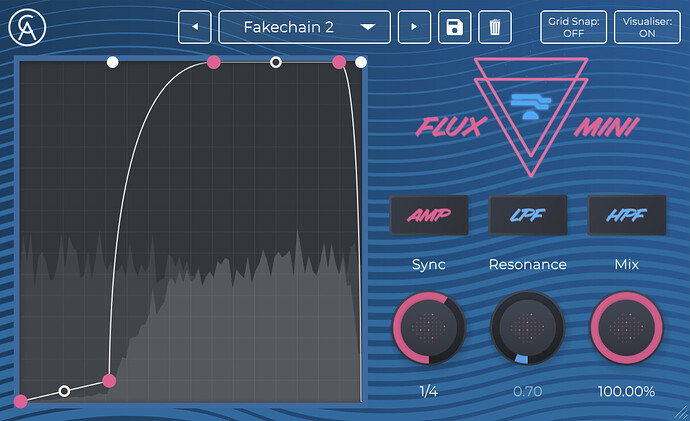Click the Caelum Audio logo icon

point(27,27)
